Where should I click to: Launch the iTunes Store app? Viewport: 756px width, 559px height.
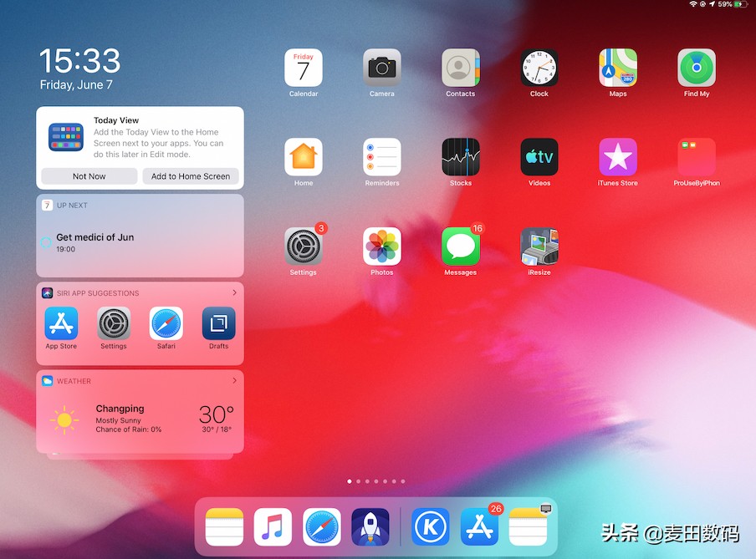tap(617, 155)
